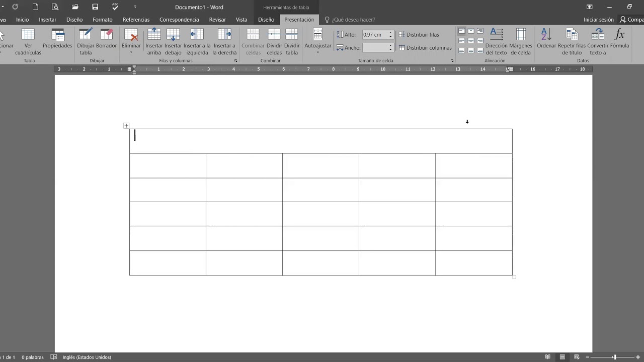Click Dirección del texto button
This screenshot has width=644, height=362.
(x=497, y=41)
